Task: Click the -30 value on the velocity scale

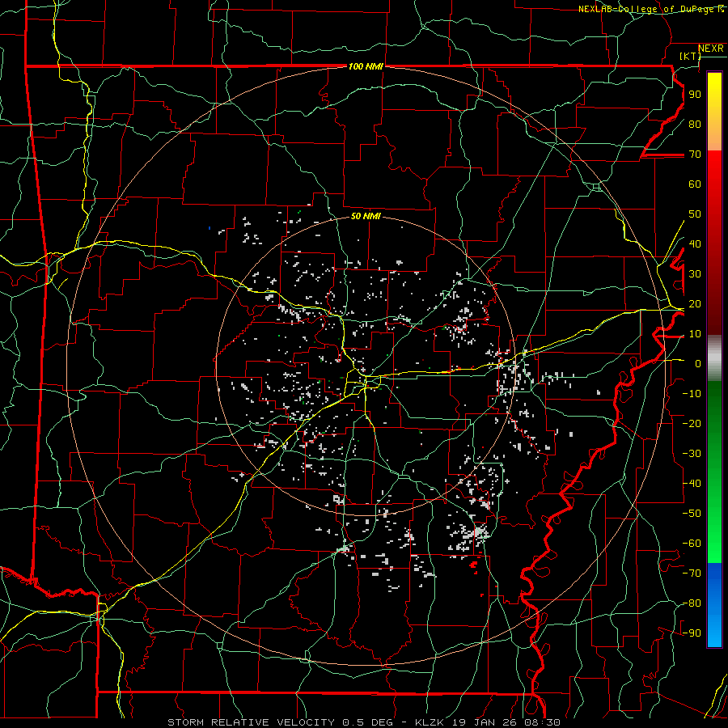Action: tap(692, 453)
